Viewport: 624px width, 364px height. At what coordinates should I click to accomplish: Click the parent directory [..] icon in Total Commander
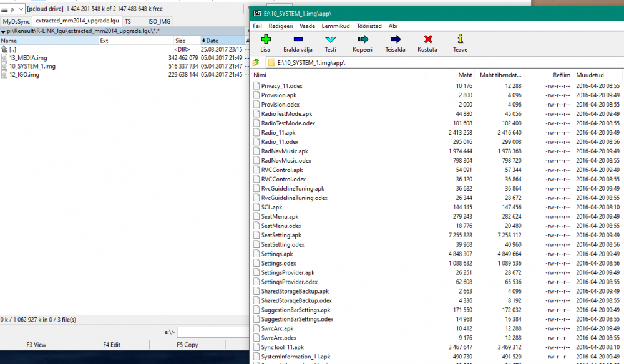point(4,49)
